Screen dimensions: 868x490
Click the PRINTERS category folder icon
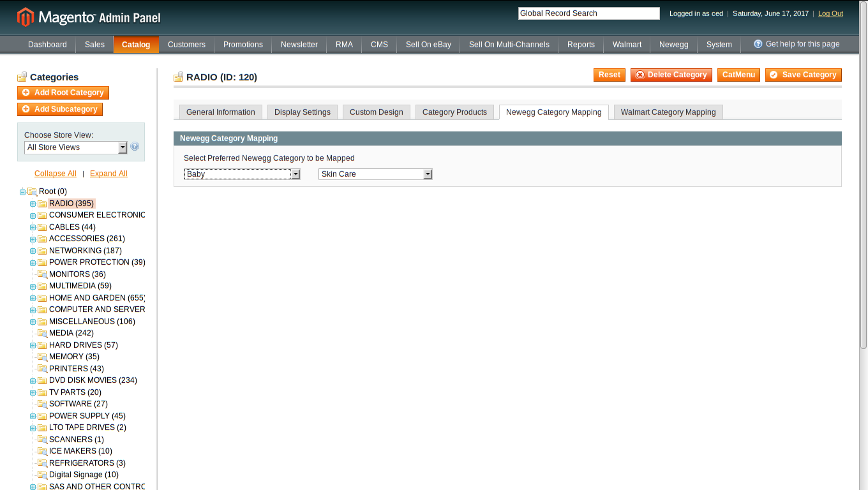[x=42, y=369]
